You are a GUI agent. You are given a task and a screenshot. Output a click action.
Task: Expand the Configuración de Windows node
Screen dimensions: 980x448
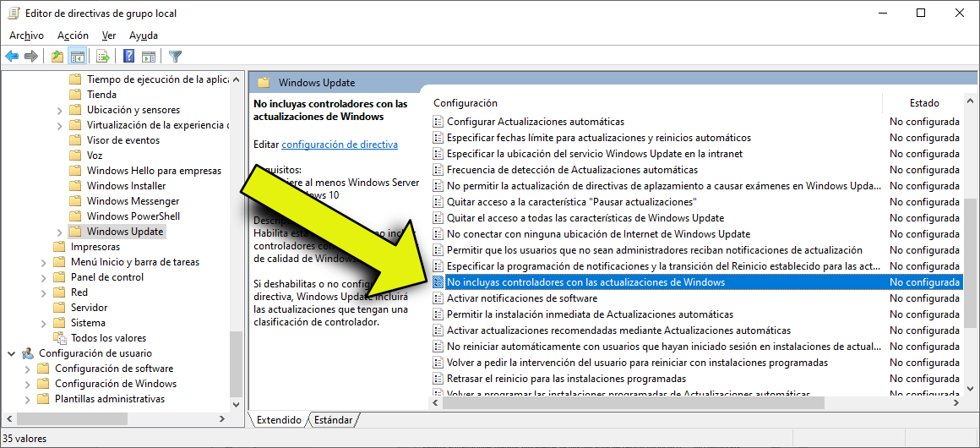[28, 384]
